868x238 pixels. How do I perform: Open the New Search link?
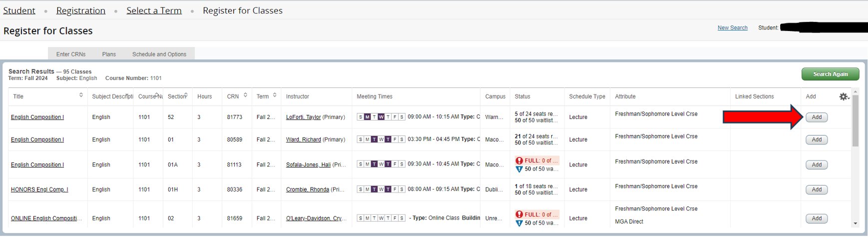coord(732,28)
